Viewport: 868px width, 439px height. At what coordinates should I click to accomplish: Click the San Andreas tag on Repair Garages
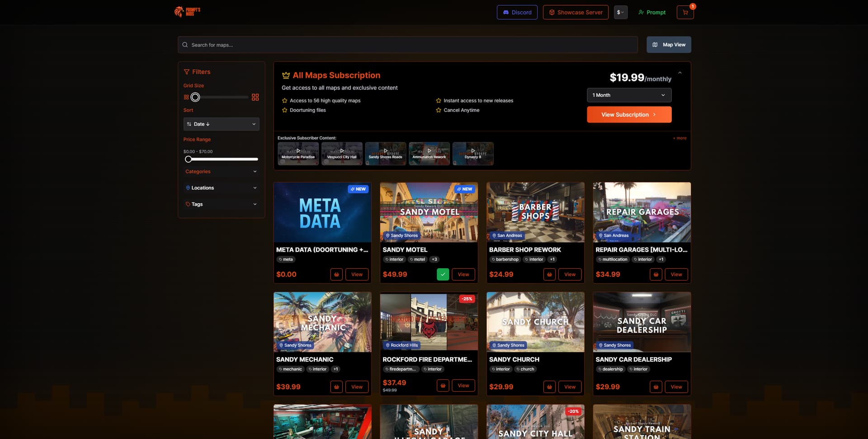613,235
